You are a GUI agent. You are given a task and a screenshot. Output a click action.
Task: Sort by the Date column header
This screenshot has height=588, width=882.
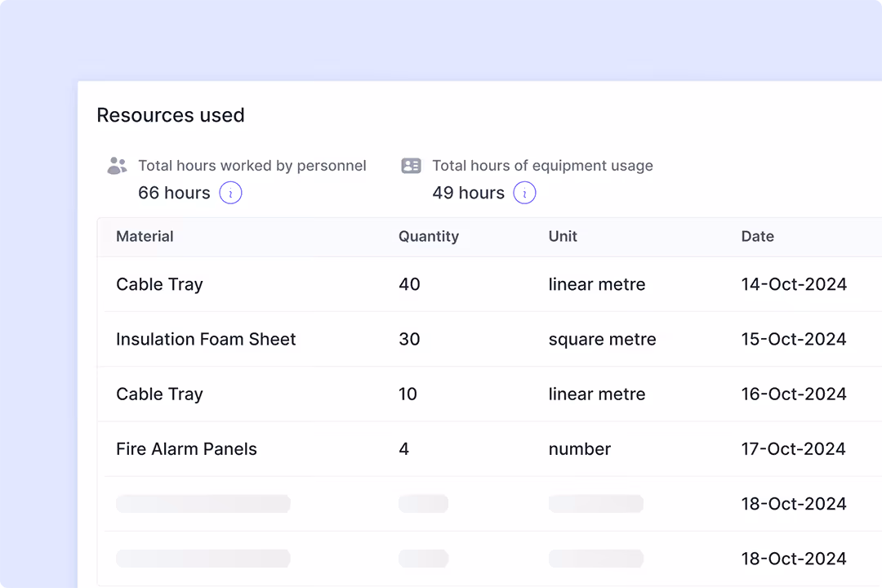758,236
